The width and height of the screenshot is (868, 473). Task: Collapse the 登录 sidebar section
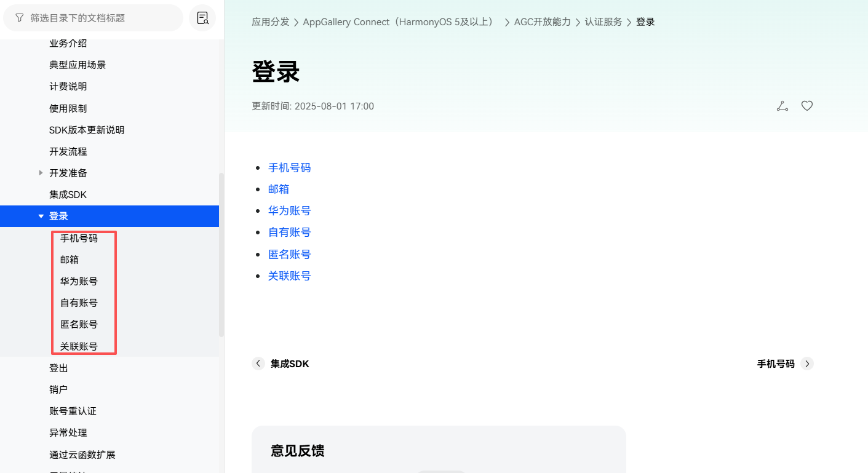point(41,216)
